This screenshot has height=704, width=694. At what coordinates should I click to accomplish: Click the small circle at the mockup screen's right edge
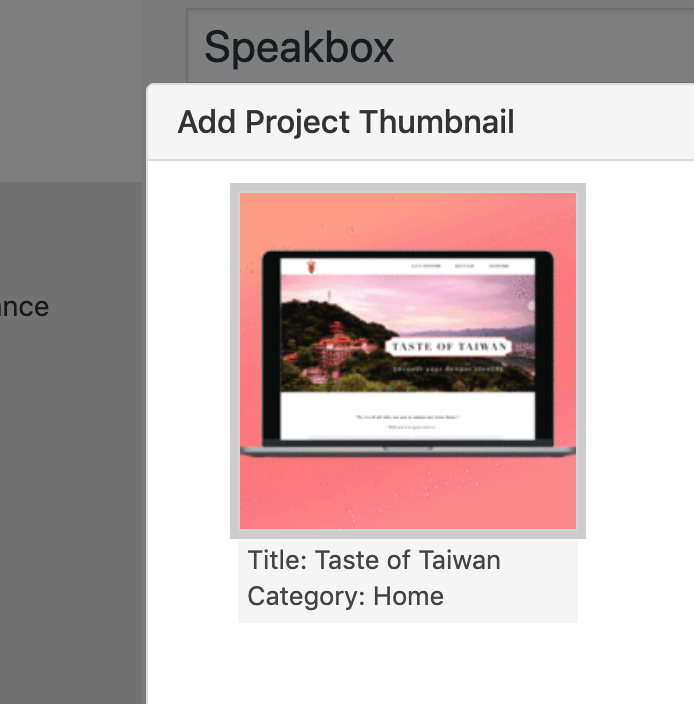coord(531,306)
